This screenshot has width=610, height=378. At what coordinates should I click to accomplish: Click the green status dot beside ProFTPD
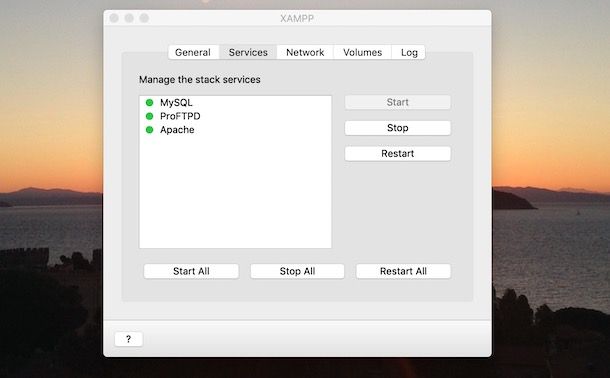point(149,116)
